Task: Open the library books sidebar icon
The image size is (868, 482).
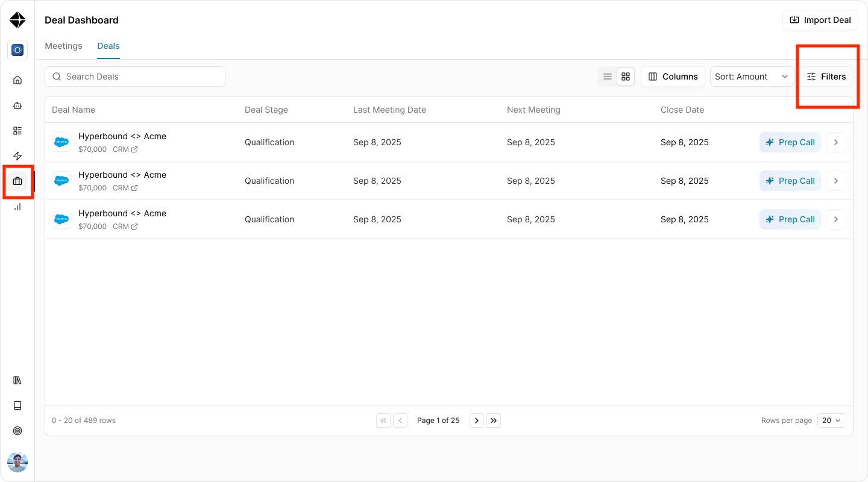Action: coord(17,380)
